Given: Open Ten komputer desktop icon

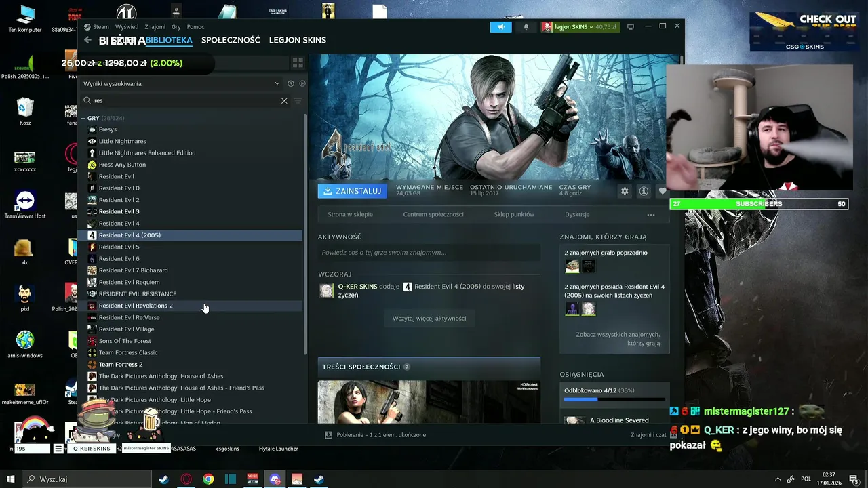Looking at the screenshot, I should 25,19.
